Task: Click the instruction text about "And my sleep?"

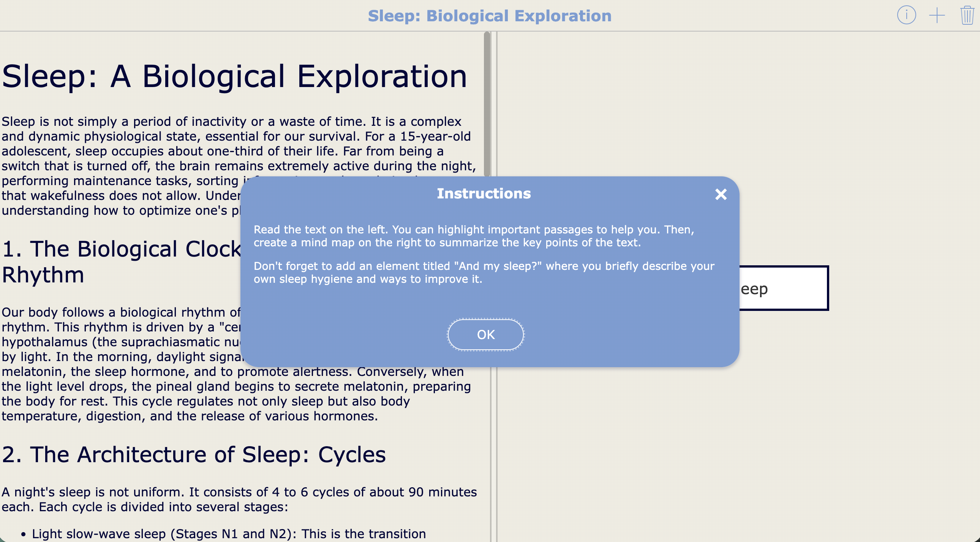Action: [484, 273]
